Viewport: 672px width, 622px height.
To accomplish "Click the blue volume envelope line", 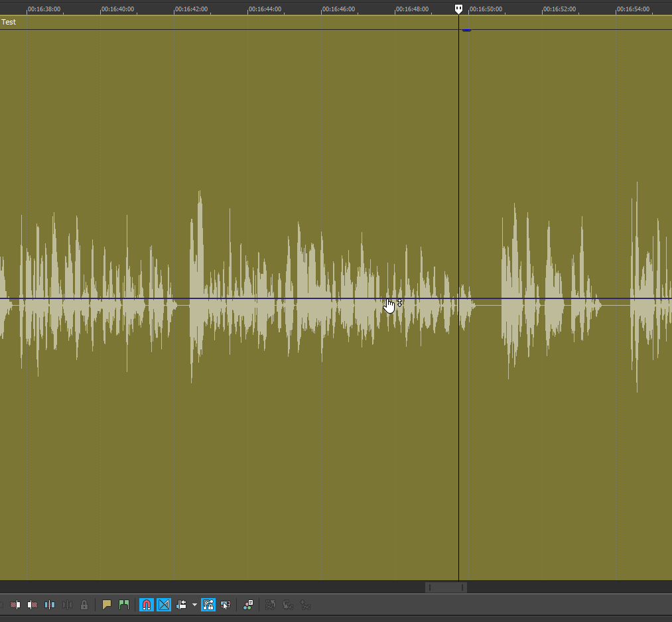I will point(265,298).
